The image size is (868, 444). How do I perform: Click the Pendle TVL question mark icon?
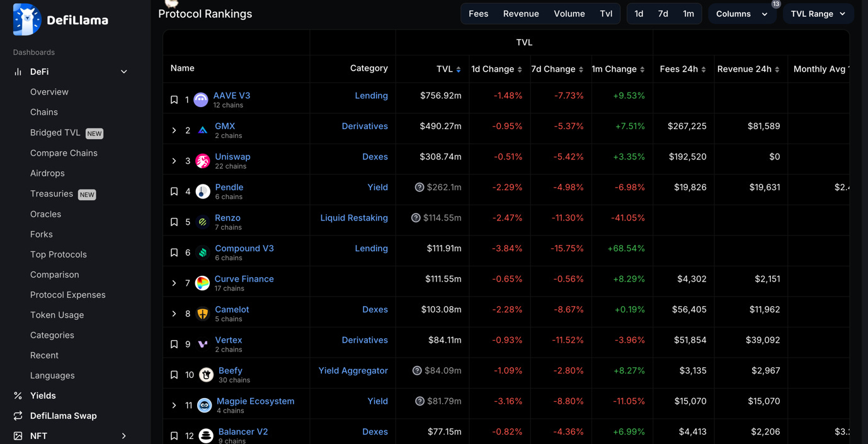point(420,187)
